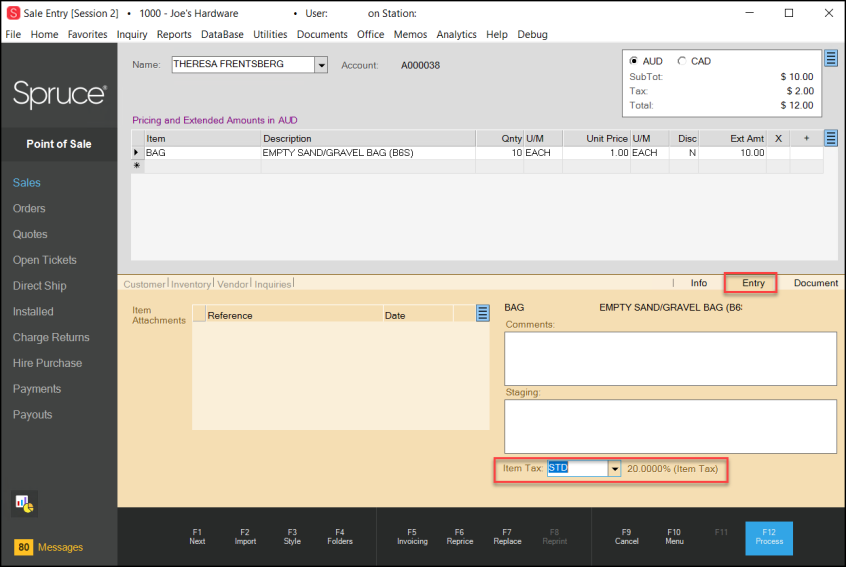
Task: Open the File menu
Action: click(13, 35)
